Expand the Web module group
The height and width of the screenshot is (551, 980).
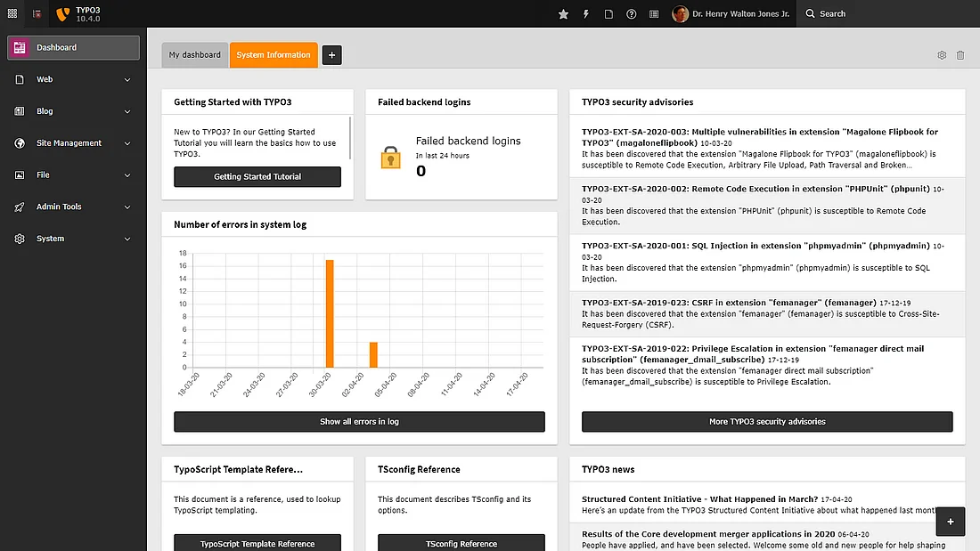click(73, 79)
